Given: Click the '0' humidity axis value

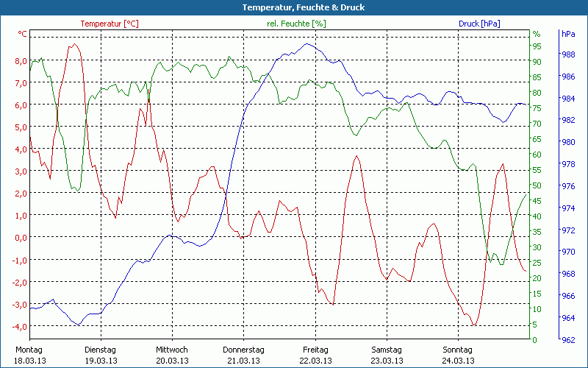Looking at the screenshot, I should pos(535,340).
